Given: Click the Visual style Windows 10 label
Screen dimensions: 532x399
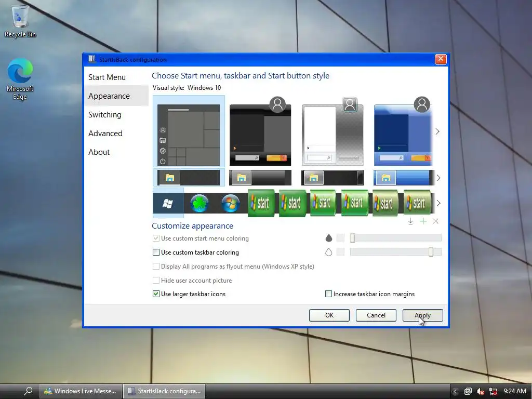Looking at the screenshot, I should coord(187,87).
